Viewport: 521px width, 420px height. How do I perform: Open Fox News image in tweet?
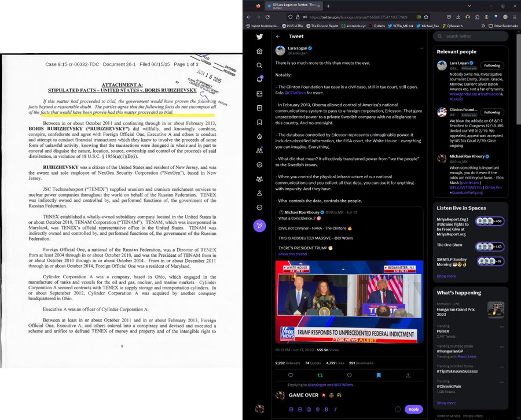pos(349,302)
